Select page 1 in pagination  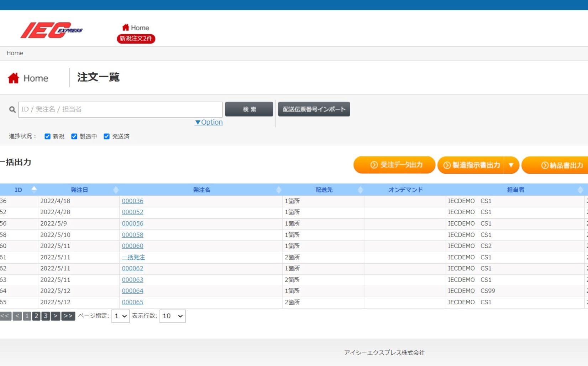point(27,316)
